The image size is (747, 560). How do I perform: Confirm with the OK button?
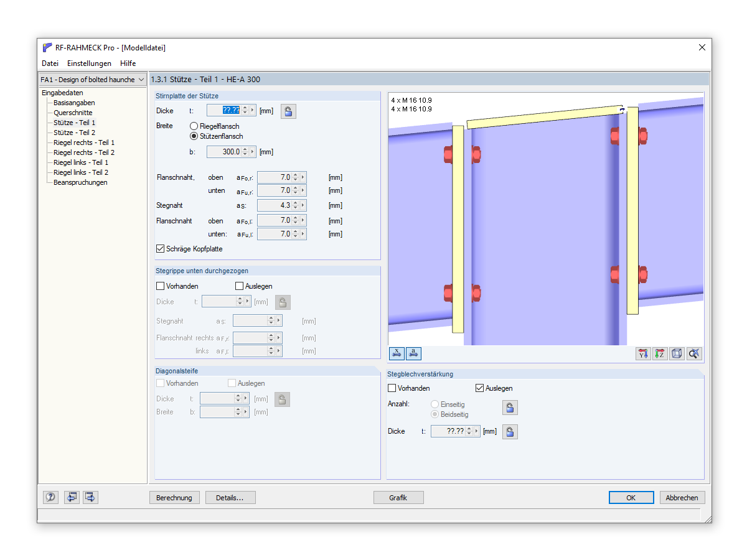631,498
